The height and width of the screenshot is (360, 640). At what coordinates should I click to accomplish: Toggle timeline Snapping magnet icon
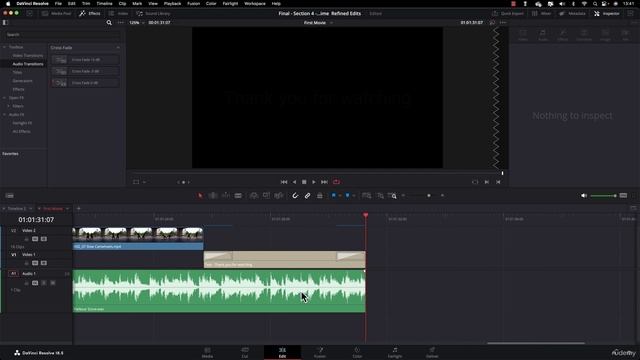[x=295, y=196]
